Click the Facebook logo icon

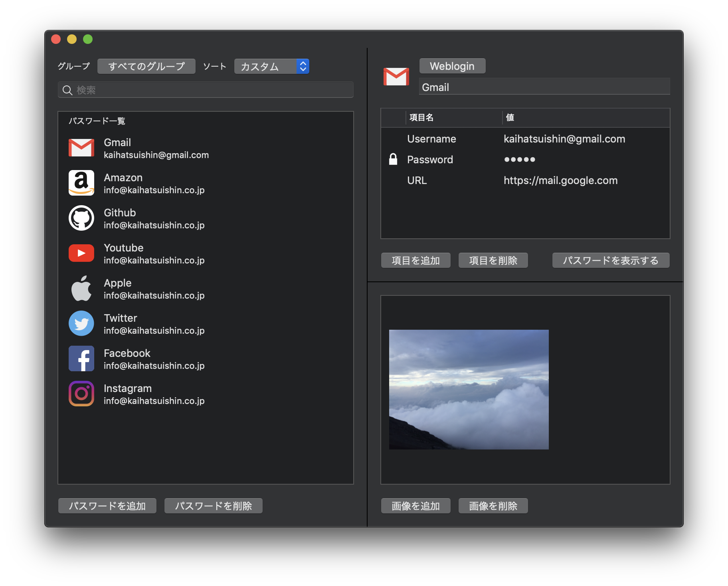(x=81, y=358)
